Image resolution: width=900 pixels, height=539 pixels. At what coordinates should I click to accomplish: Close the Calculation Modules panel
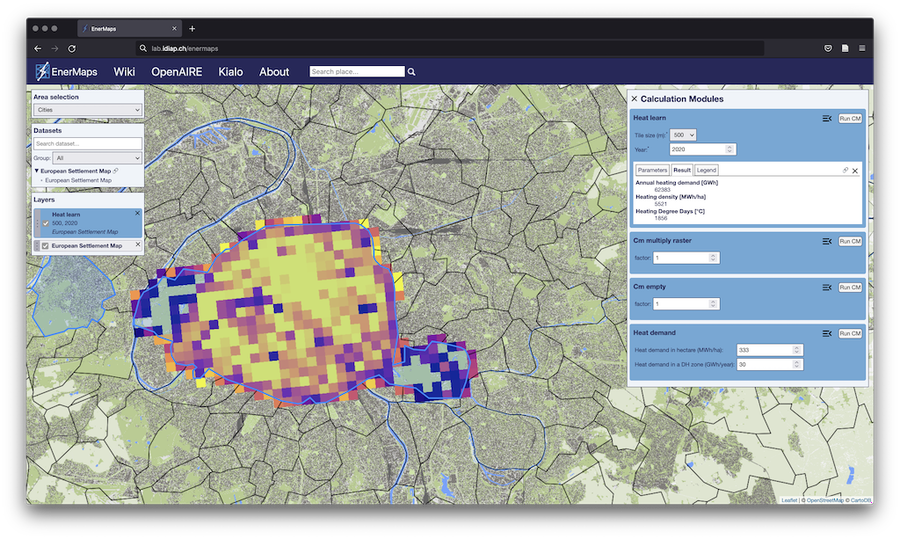[634, 99]
